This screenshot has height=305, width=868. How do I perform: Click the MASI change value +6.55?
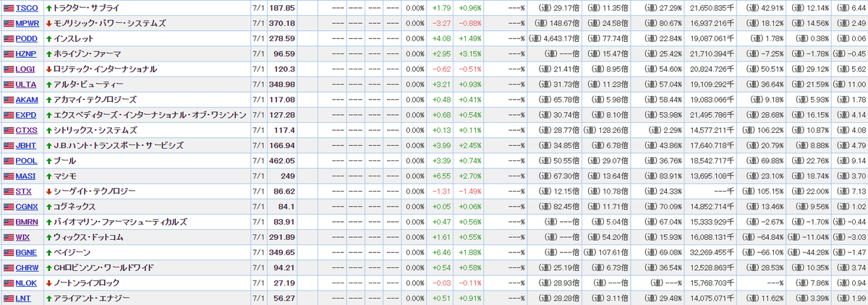441,176
